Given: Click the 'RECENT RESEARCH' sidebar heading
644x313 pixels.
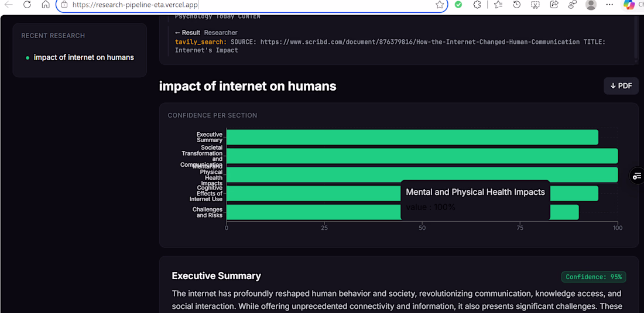Looking at the screenshot, I should [53, 36].
